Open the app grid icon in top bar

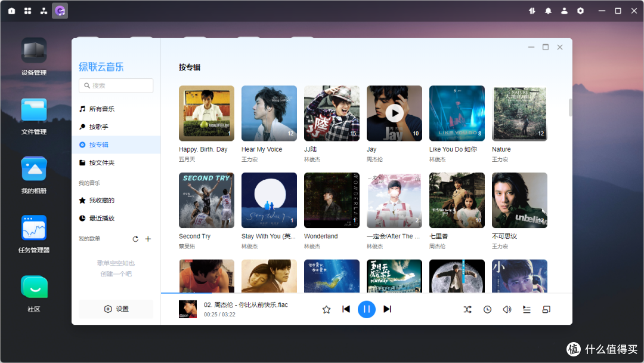click(x=27, y=11)
